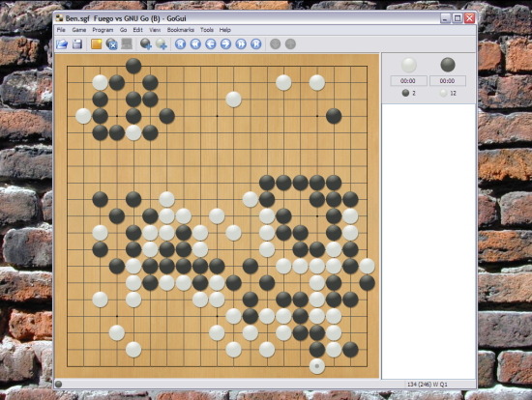
Task: Save the game with the floppy disk icon
Action: 77,44
